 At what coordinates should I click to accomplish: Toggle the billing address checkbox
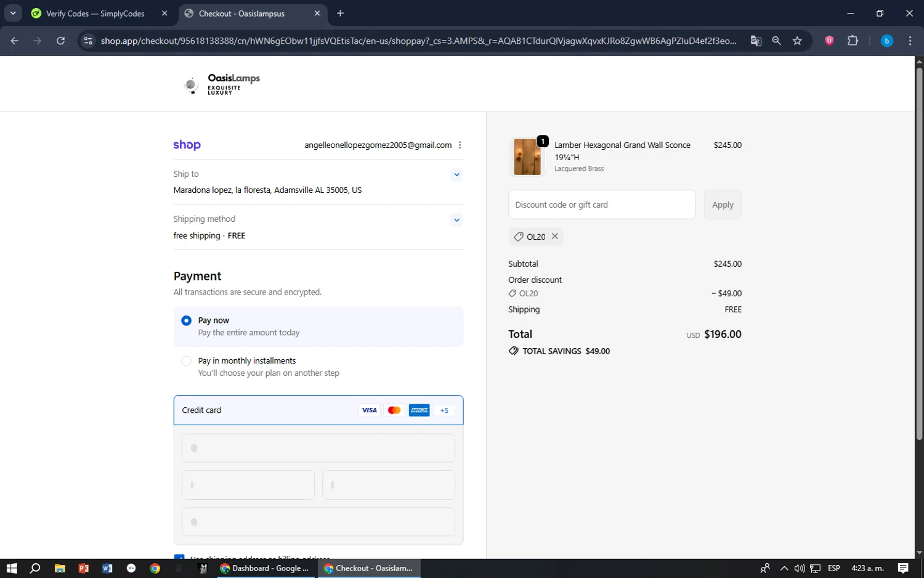click(x=179, y=557)
